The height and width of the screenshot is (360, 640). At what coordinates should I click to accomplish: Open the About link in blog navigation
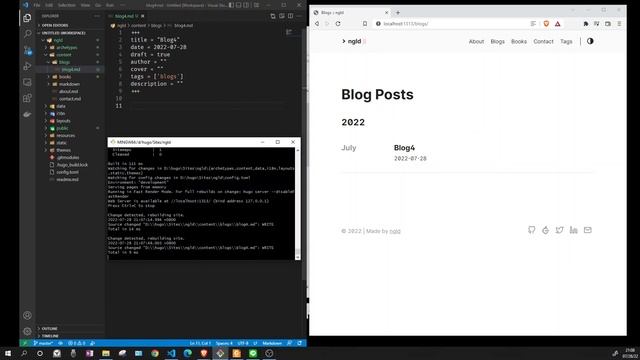476,41
